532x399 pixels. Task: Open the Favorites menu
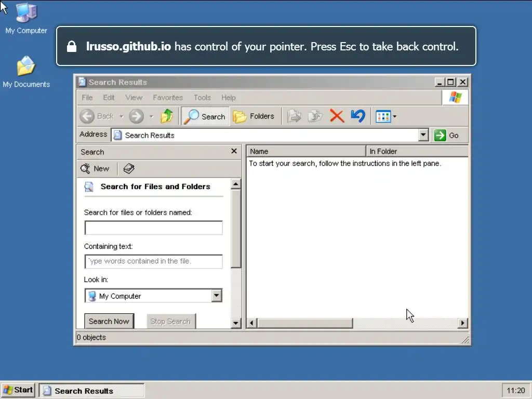(x=168, y=98)
